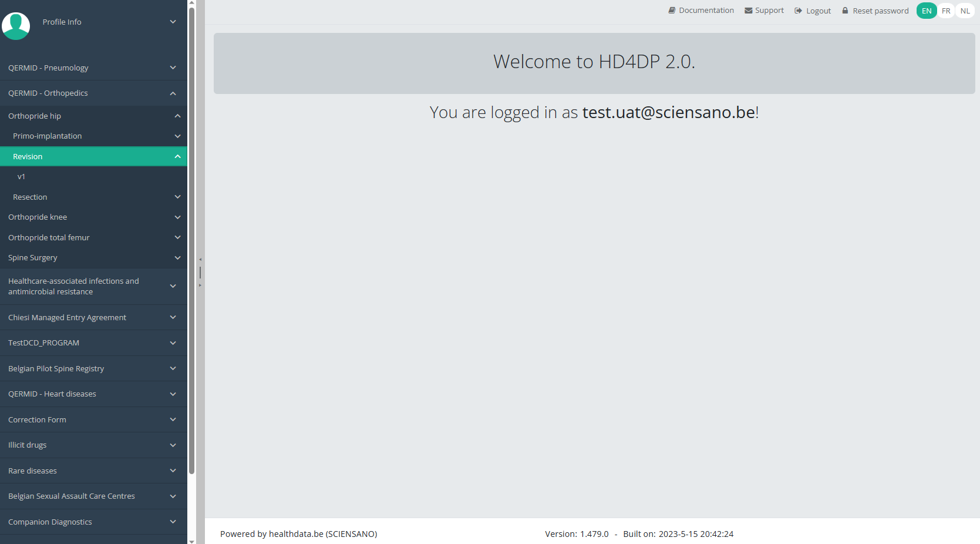Click the Documentation book icon

[672, 11]
